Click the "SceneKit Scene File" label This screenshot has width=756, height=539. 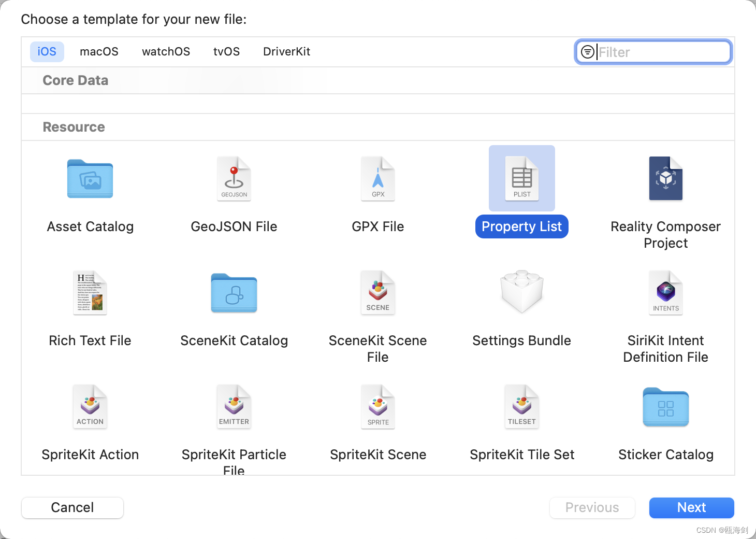click(378, 349)
